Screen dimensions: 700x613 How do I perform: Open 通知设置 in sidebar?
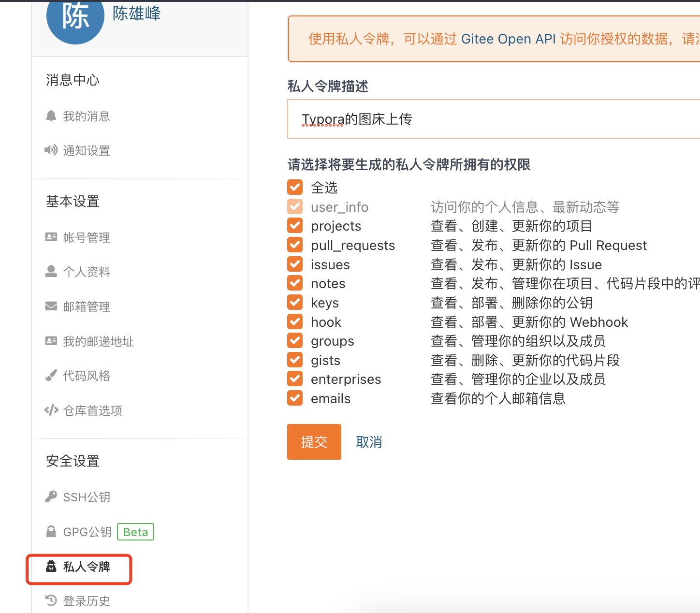87,150
